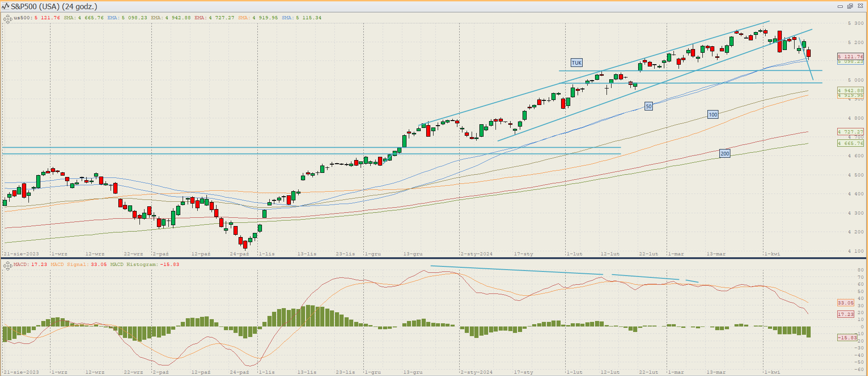
Task: Click the 2-sty-2024 date marker on price axis
Action: point(477,254)
